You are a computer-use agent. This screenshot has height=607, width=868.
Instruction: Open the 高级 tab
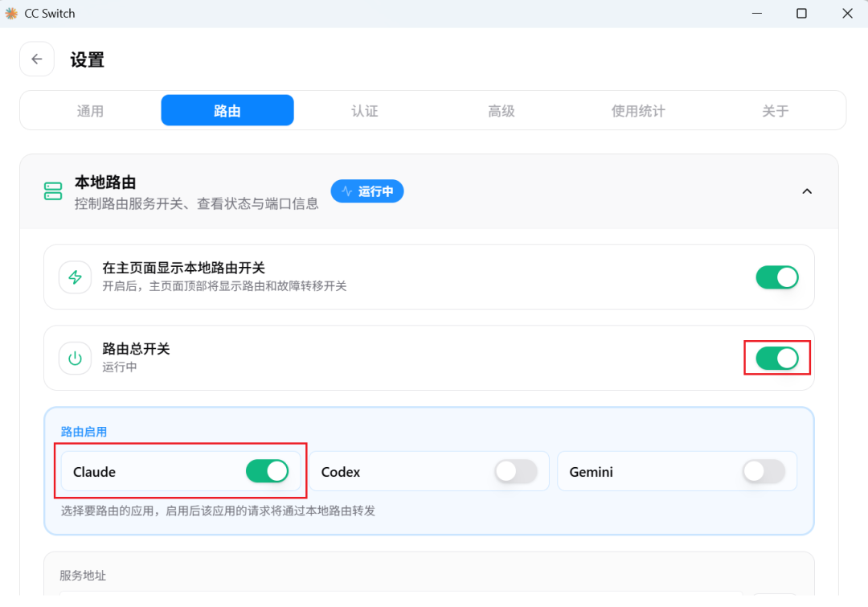[502, 111]
